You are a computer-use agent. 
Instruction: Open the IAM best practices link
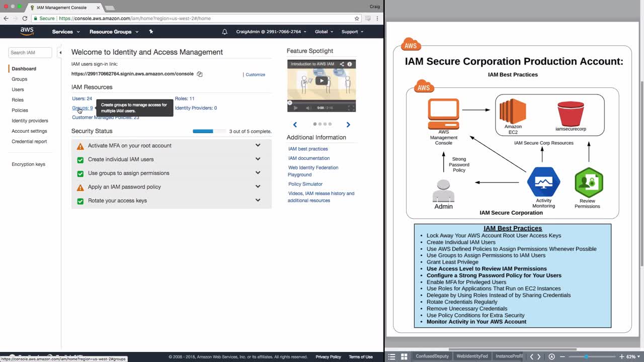tap(308, 149)
